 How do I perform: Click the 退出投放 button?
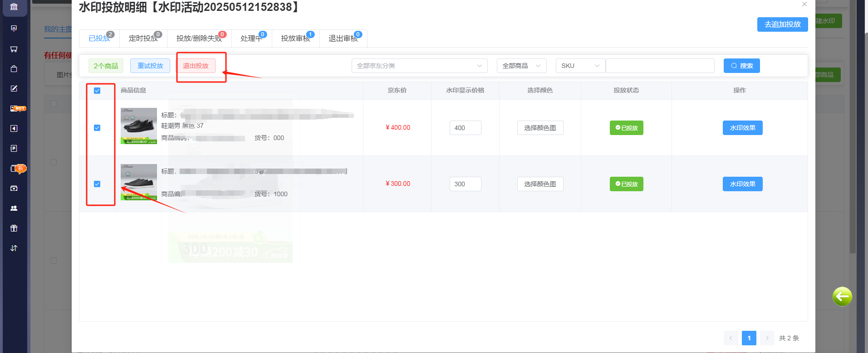pos(196,66)
